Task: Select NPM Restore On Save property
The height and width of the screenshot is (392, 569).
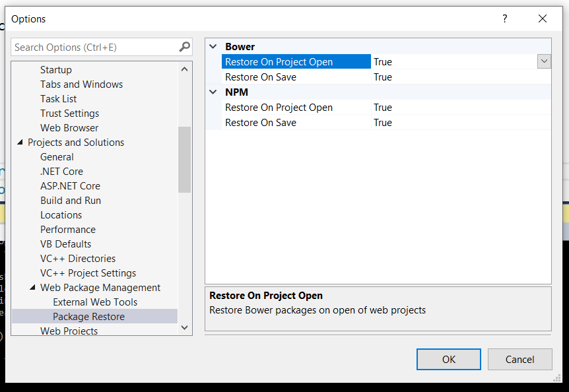Action: point(261,123)
